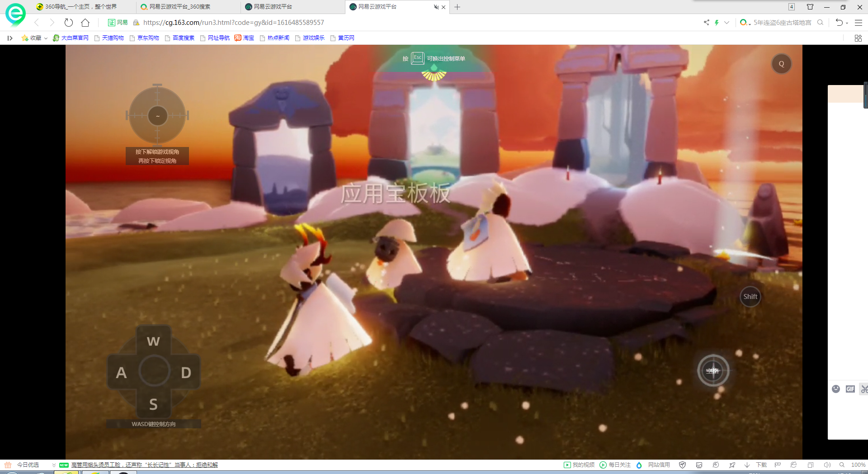
Task: Click the search box with hot news text
Action: pyautogui.click(x=782, y=23)
